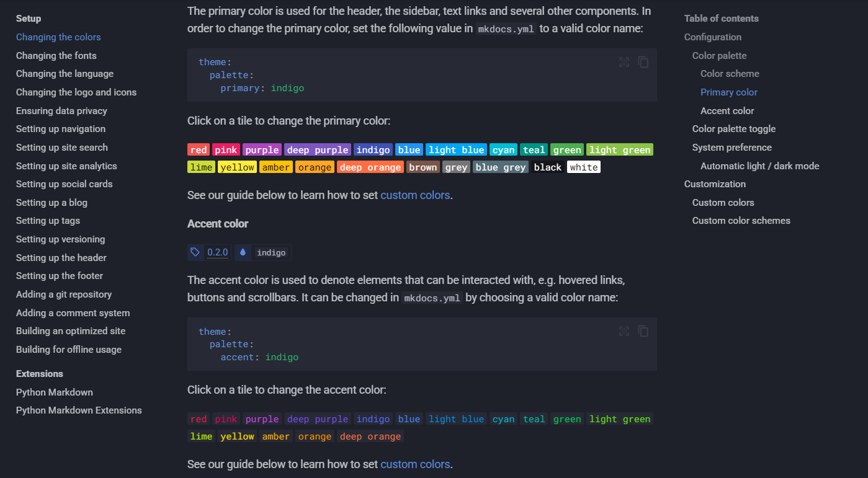Copy the accent color code block
Image resolution: width=868 pixels, height=478 pixels.
point(643,331)
